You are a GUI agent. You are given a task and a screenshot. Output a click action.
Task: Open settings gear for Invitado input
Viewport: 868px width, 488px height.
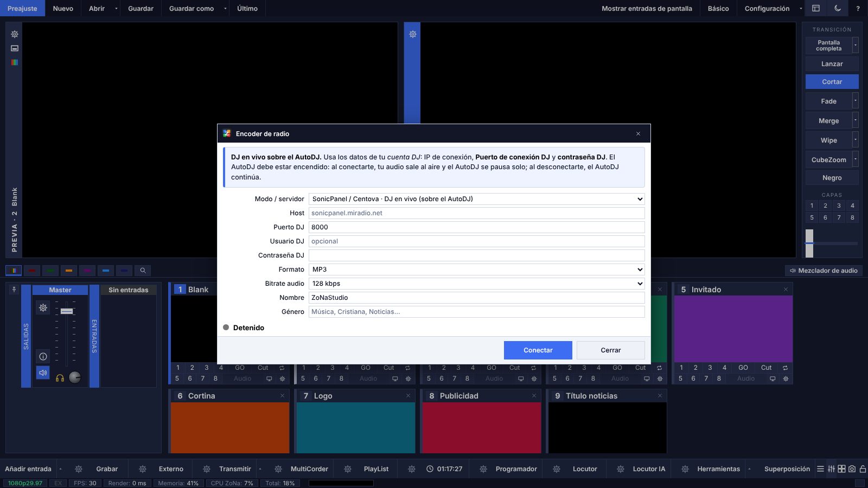(786, 378)
